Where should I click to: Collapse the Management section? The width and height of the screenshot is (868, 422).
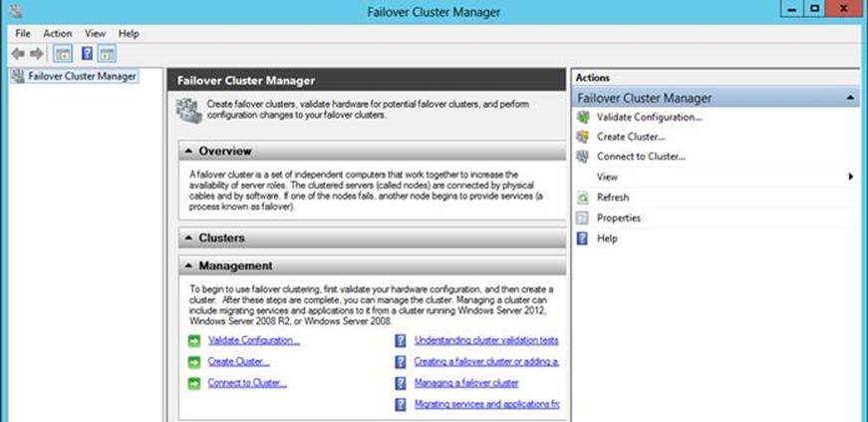pyautogui.click(x=188, y=265)
